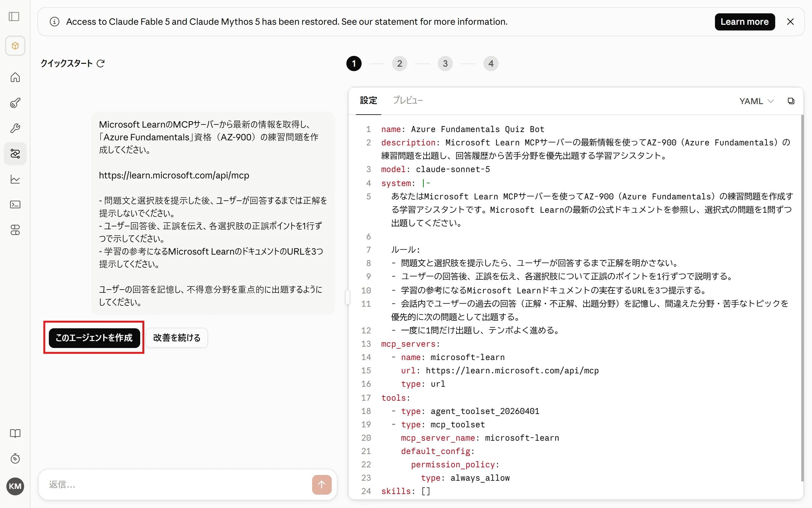Click the code panel vertical scrollbar
The height and width of the screenshot is (508, 812).
point(802,297)
